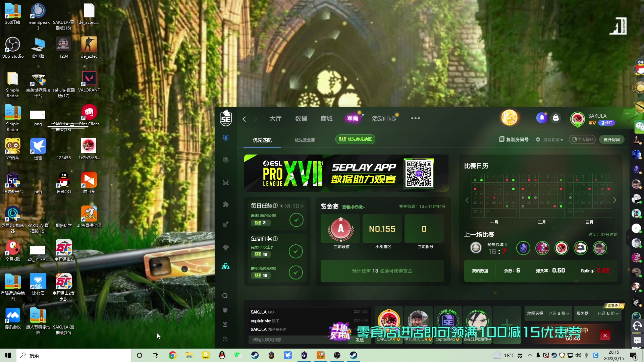The width and height of the screenshot is (644, 362).
Task: Open the lock icon next to bell
Action: pos(556,118)
